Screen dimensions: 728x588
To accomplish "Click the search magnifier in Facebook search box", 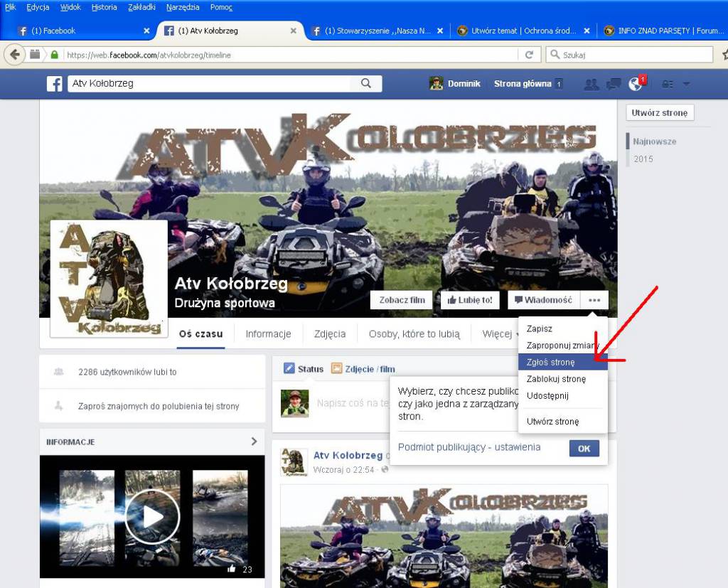I will [x=366, y=83].
